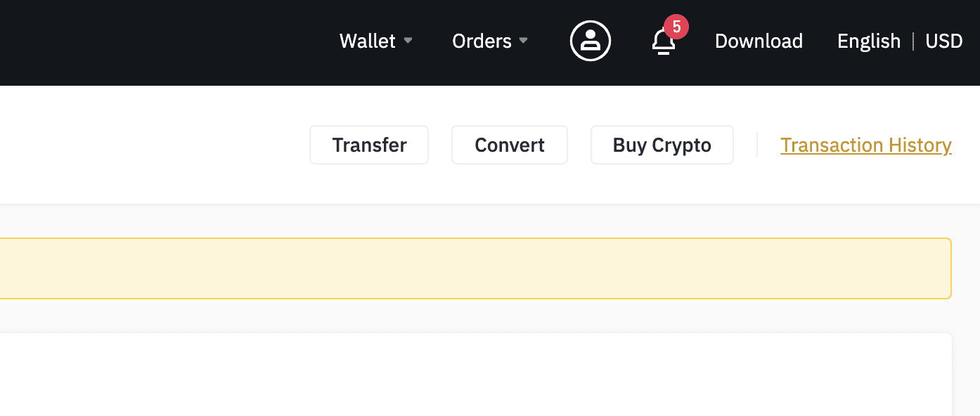Click the Download link in the header

click(x=759, y=41)
